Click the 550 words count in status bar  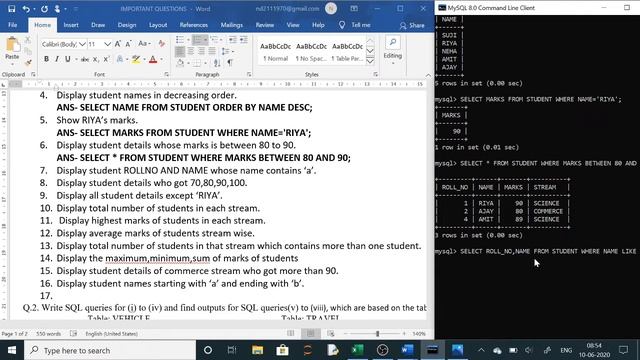pyautogui.click(x=48, y=333)
